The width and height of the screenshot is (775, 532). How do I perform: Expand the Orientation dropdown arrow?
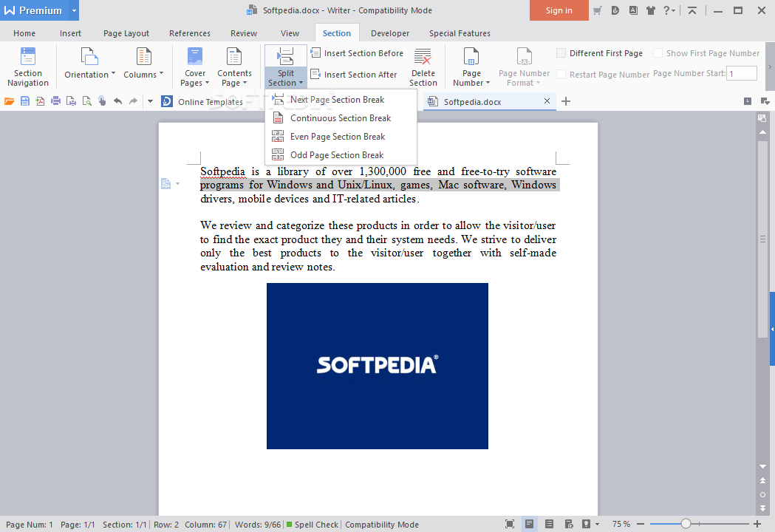pyautogui.click(x=113, y=74)
